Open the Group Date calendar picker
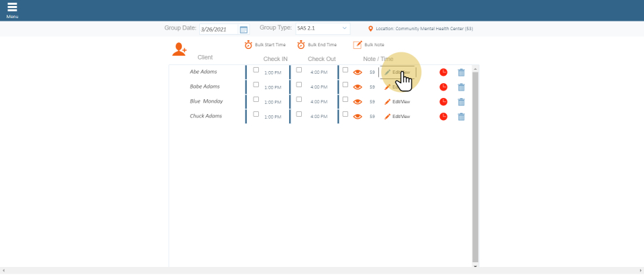 click(x=244, y=30)
